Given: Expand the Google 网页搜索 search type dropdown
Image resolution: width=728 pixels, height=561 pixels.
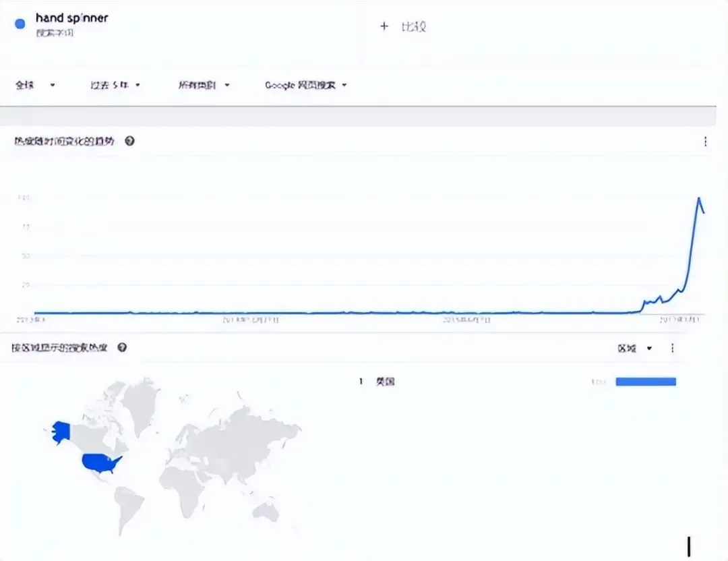Looking at the screenshot, I should point(305,85).
